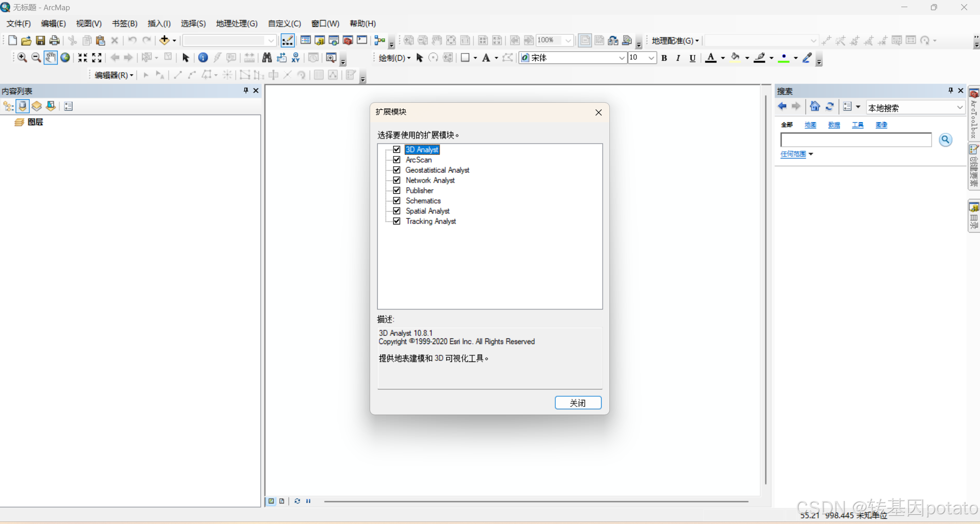Click the search magnifier button
Image resolution: width=980 pixels, height=524 pixels.
pos(945,140)
